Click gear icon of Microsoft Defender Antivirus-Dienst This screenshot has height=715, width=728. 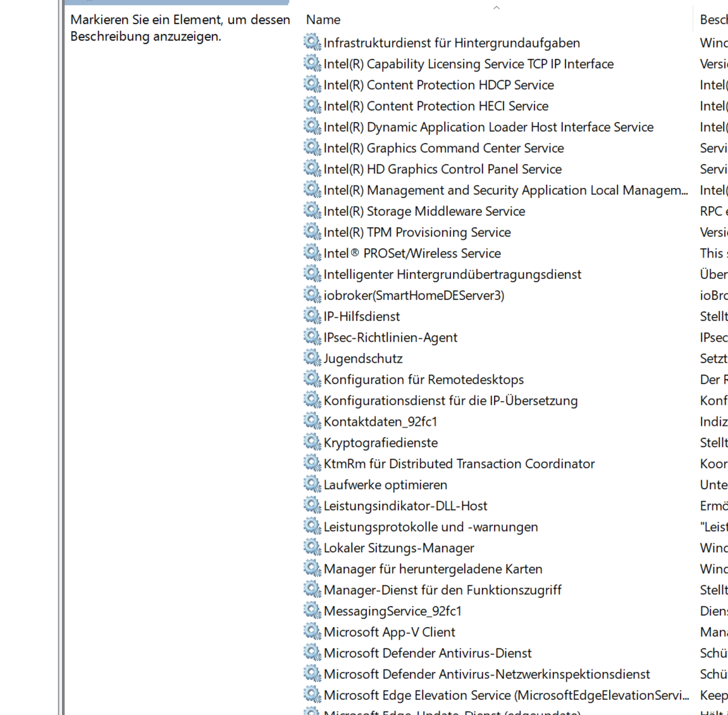click(312, 652)
